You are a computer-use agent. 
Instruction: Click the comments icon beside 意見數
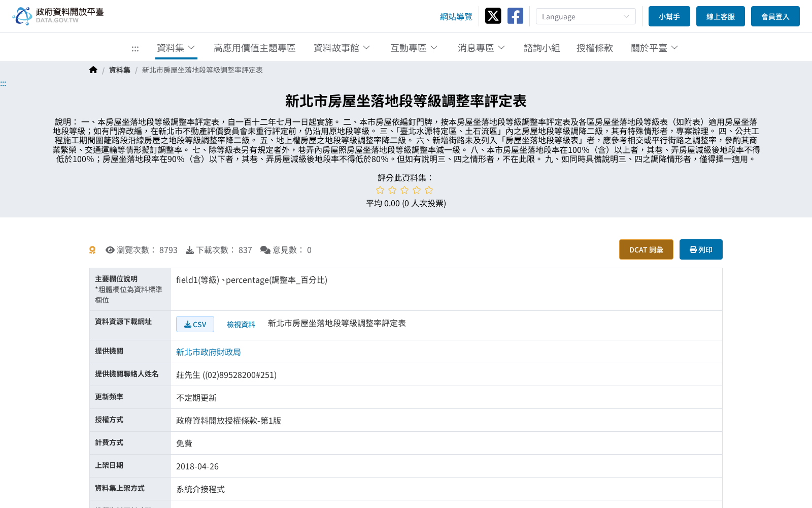(265, 250)
